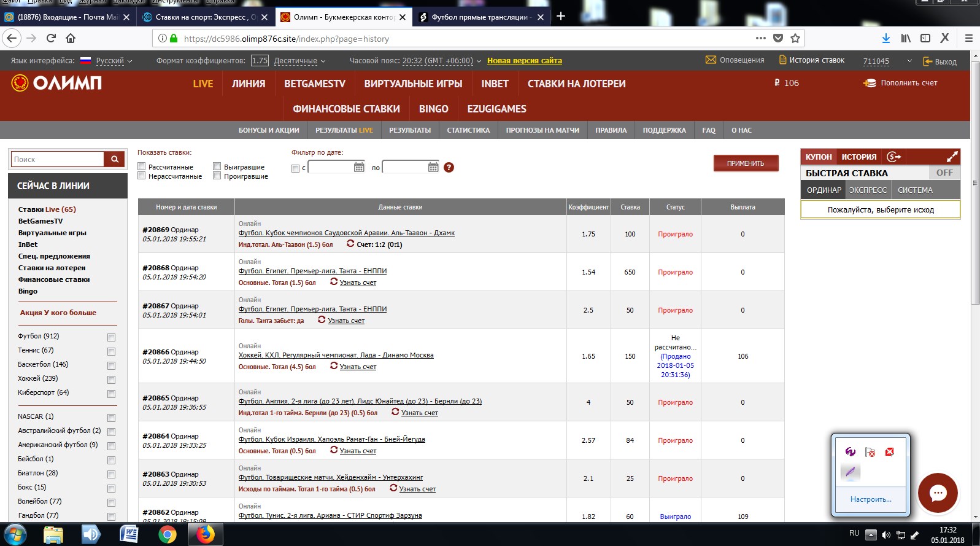Screen dimensions: 980x546
Task: Open the live chat bubble
Action: pyautogui.click(x=938, y=493)
